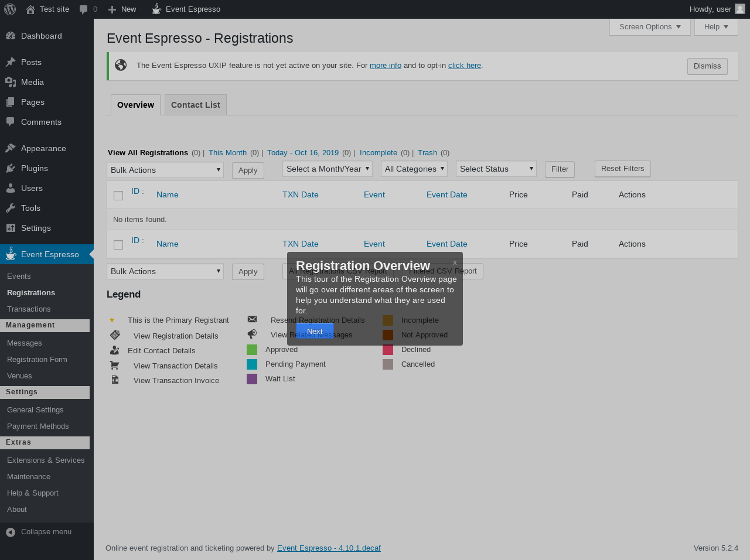Click Next in the Registration Overview tour
The width and height of the screenshot is (750, 560).
[315, 331]
